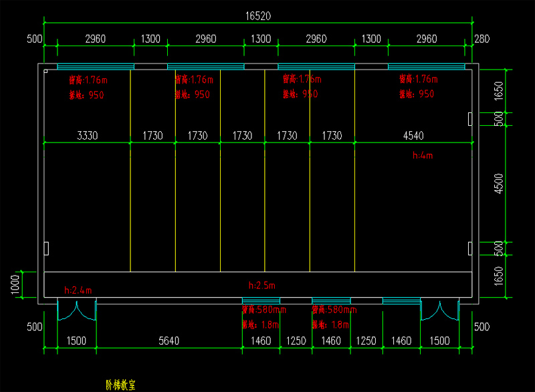Select the leftmost 1300 top dimension
The height and width of the screenshot is (392, 535).
click(x=150, y=39)
